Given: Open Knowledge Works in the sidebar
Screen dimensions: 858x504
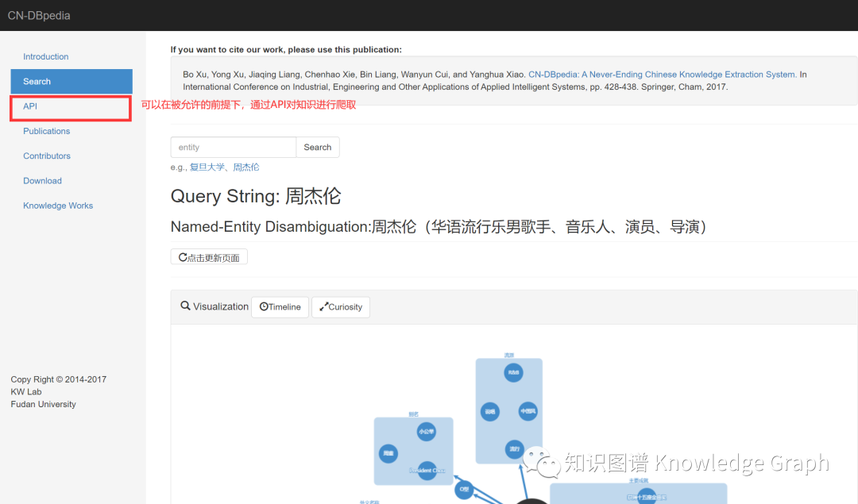Looking at the screenshot, I should coord(58,206).
